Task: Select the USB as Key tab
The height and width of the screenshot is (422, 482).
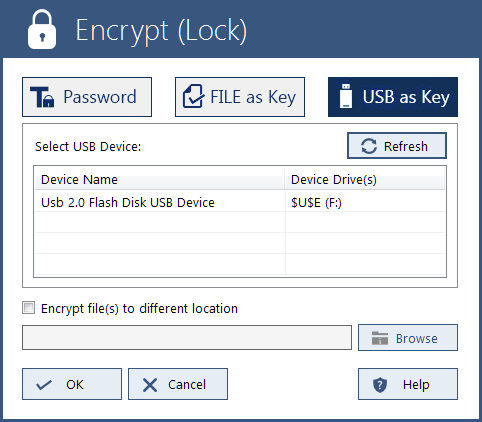Action: [x=393, y=97]
